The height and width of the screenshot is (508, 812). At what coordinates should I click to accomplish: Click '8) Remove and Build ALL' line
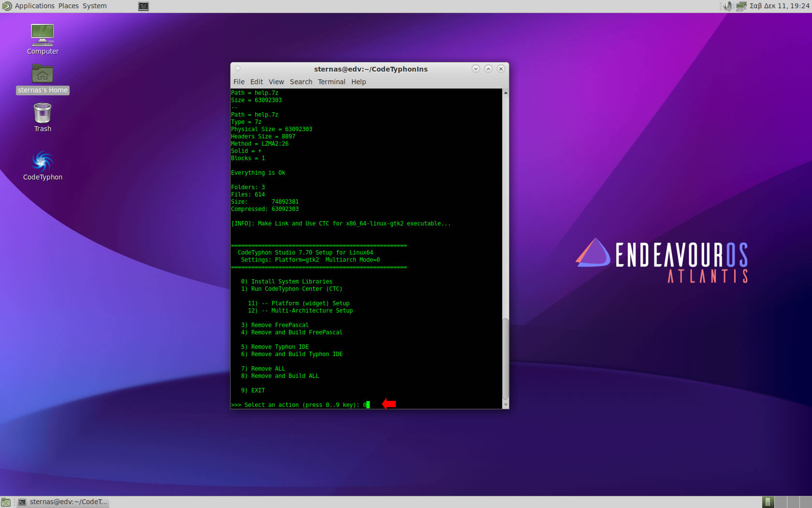[280, 376]
